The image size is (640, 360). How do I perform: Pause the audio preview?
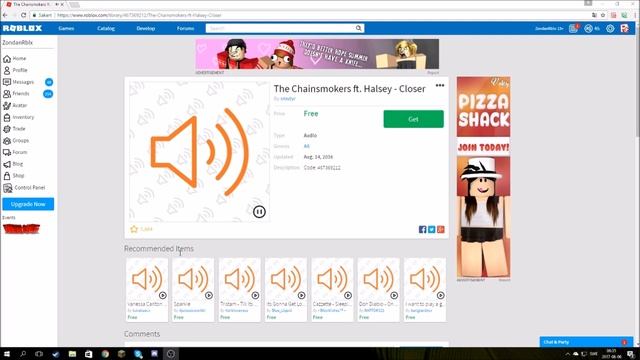(x=259, y=211)
